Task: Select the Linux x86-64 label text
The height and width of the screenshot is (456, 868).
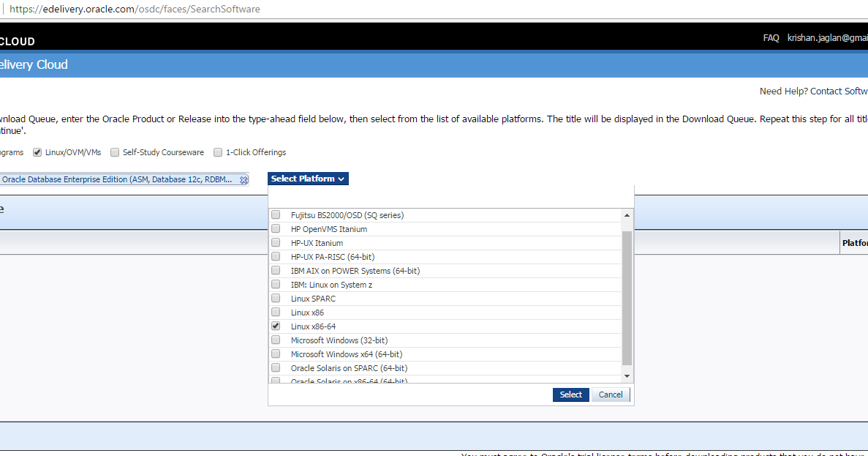Action: (313, 326)
